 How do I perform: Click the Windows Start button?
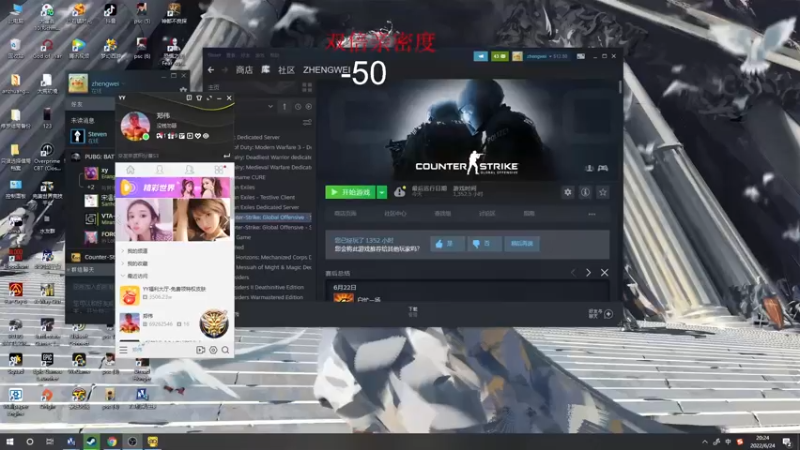click(x=10, y=441)
